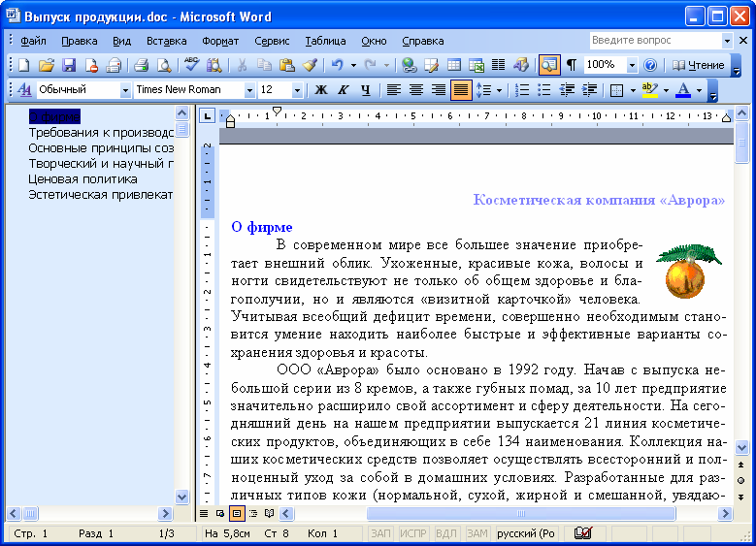Insert a table from the toolbar

(453, 65)
